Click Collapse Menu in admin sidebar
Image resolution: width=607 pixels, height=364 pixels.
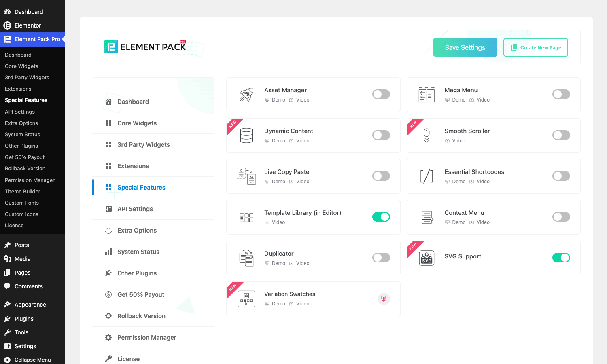32,360
